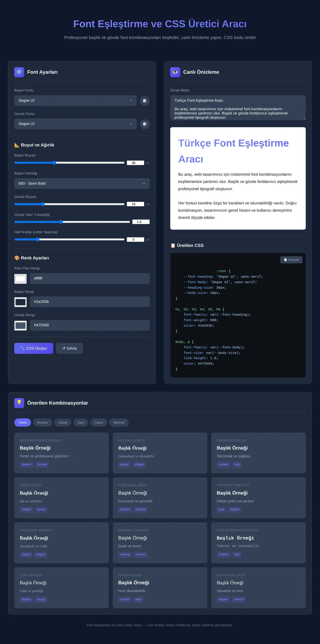Viewport: 320px width, 644px height.
Task: Select the Teknoloji Blog combination card
Action: (x=258, y=453)
